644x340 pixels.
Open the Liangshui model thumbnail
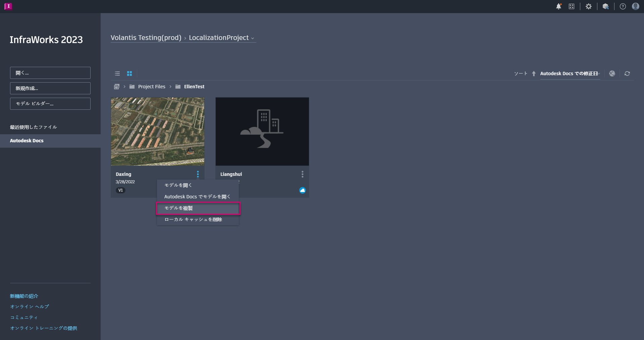pyautogui.click(x=262, y=132)
